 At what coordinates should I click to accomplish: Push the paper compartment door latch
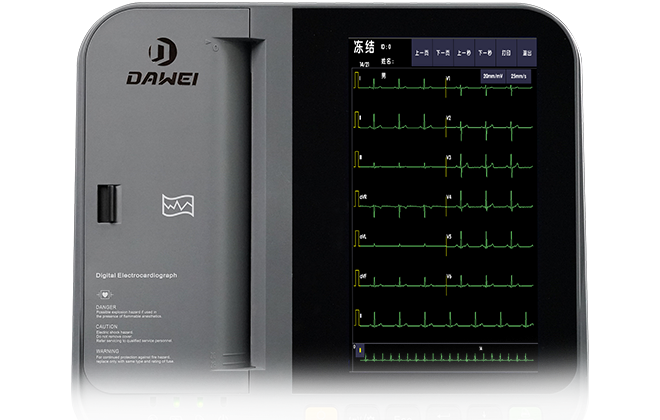(101, 204)
